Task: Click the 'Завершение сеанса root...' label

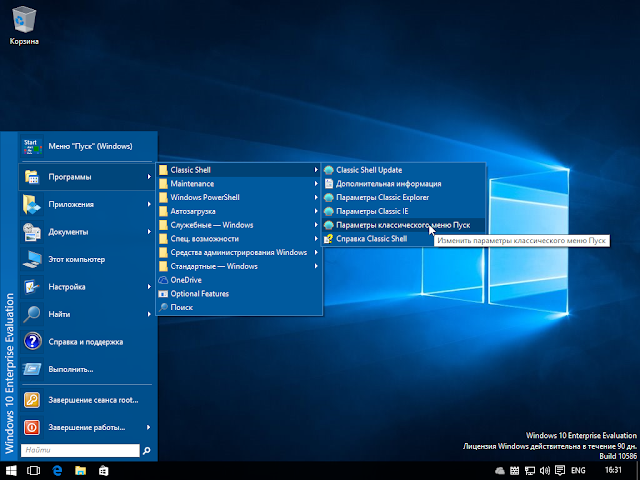Action: [x=93, y=400]
